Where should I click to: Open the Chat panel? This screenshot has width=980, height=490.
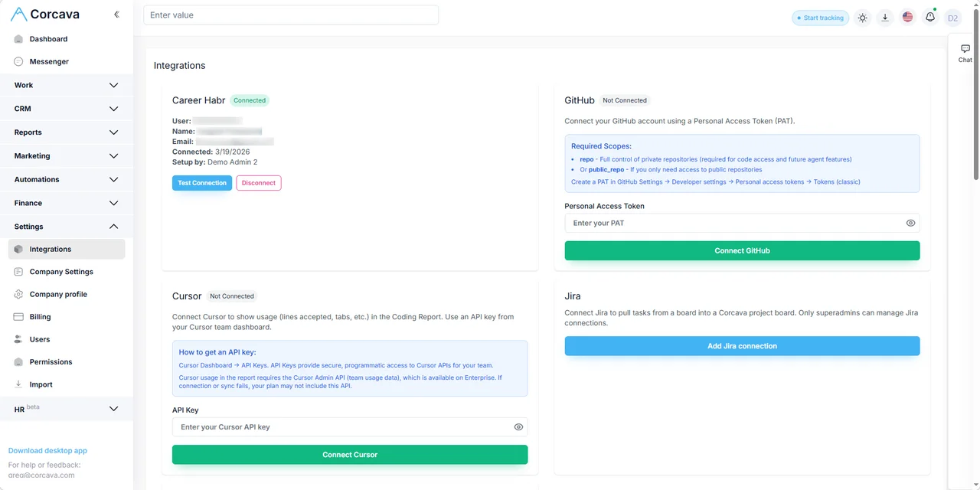tap(965, 53)
